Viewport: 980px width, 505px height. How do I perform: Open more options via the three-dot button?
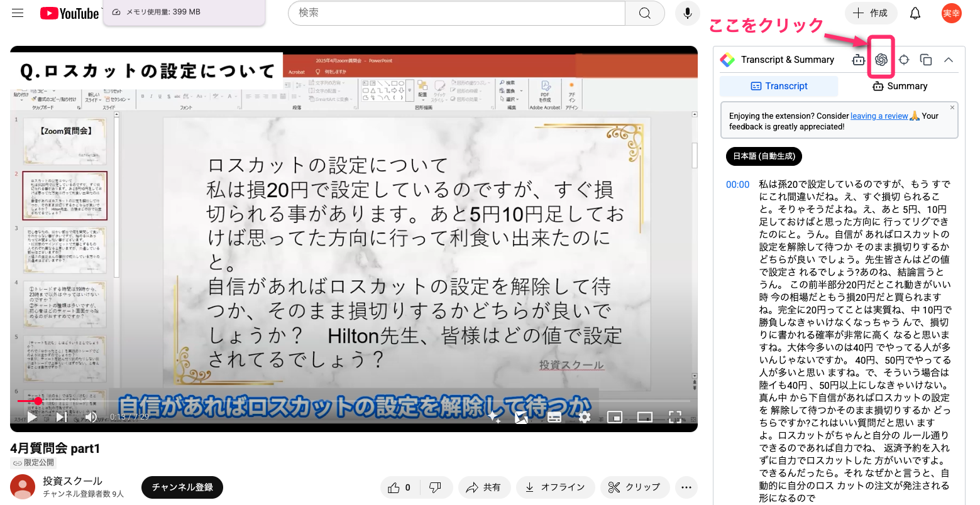tap(686, 487)
